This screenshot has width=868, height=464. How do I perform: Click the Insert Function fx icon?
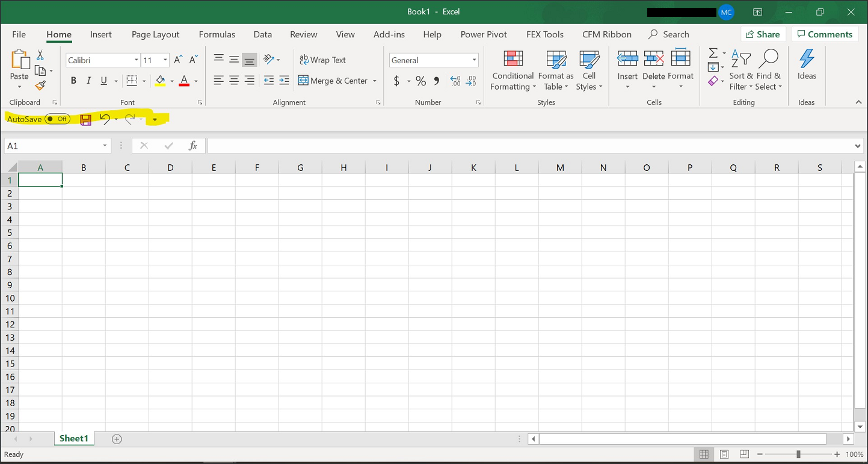tap(192, 146)
